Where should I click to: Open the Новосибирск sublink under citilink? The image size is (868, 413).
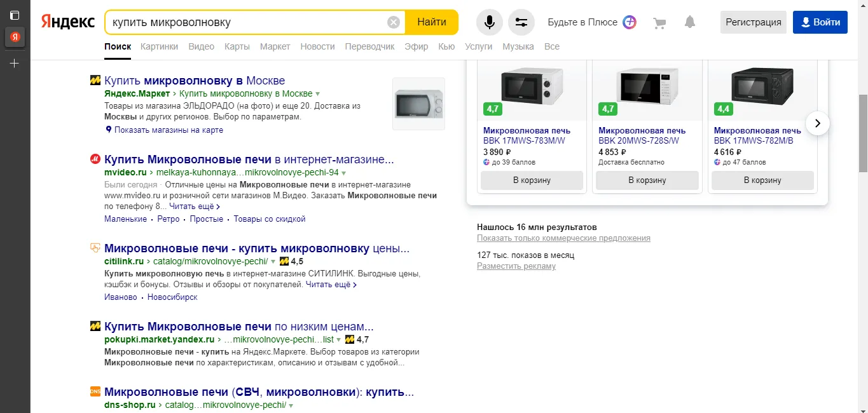(172, 297)
